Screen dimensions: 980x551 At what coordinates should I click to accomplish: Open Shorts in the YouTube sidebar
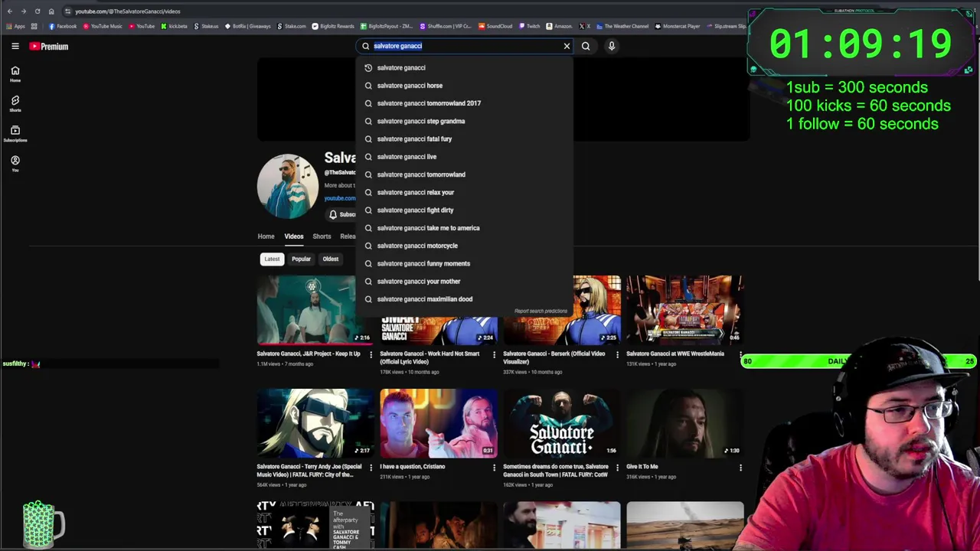15,103
